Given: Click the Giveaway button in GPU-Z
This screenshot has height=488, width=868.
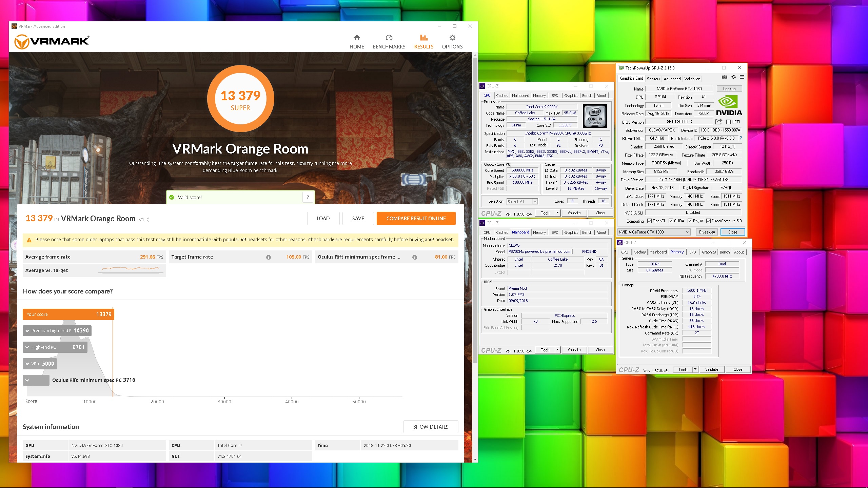Looking at the screenshot, I should coord(707,232).
